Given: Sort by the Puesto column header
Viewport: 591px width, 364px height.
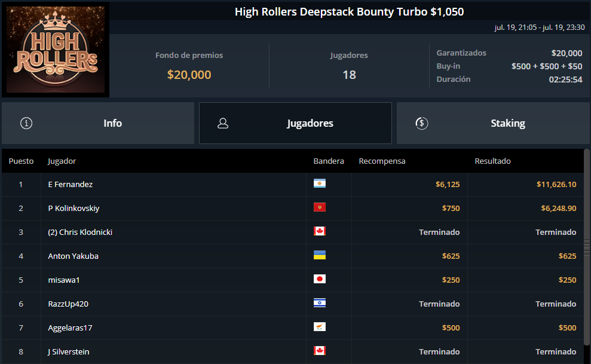Looking at the screenshot, I should tap(21, 161).
